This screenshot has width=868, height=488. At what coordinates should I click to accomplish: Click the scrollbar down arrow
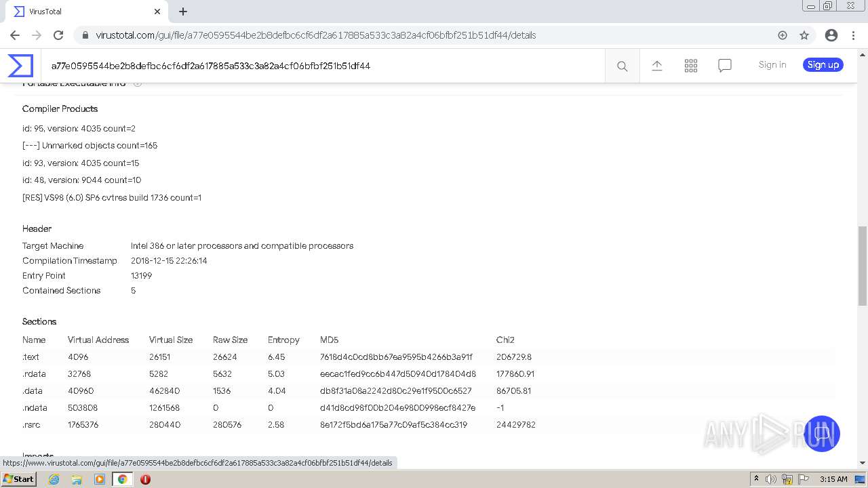point(863,462)
